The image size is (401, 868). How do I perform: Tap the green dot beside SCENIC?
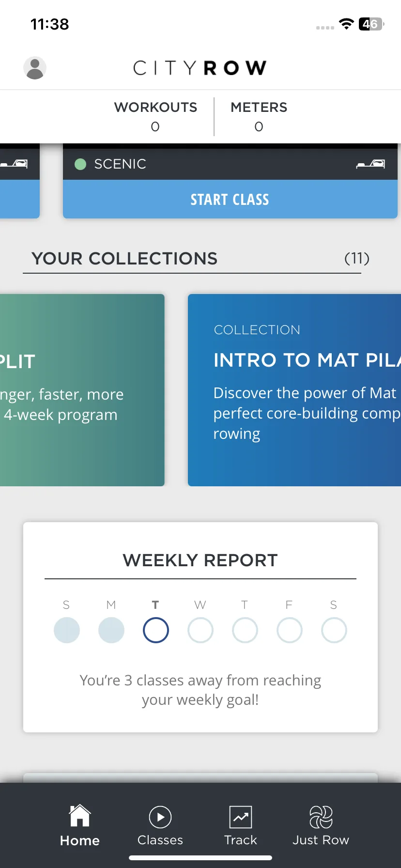80,164
